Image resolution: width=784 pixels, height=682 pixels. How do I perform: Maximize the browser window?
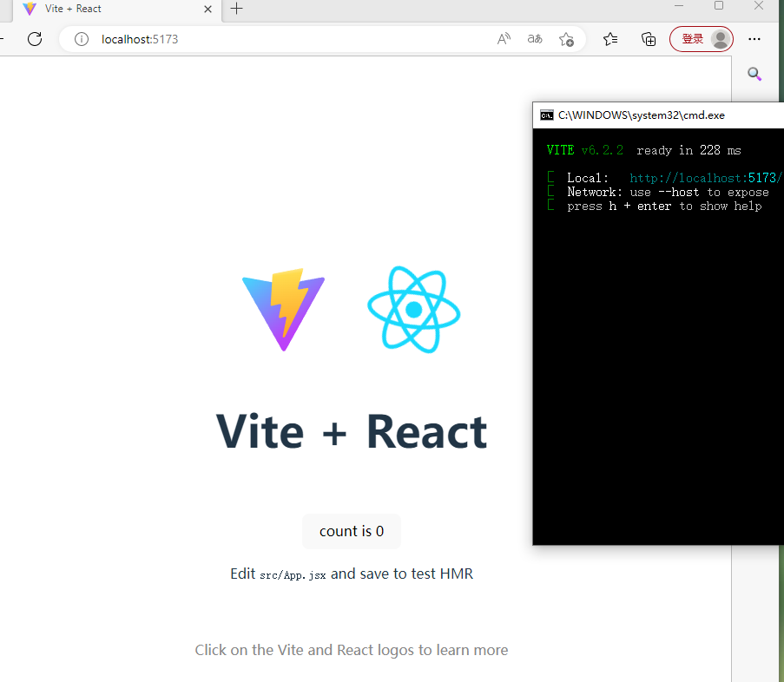tap(719, 6)
